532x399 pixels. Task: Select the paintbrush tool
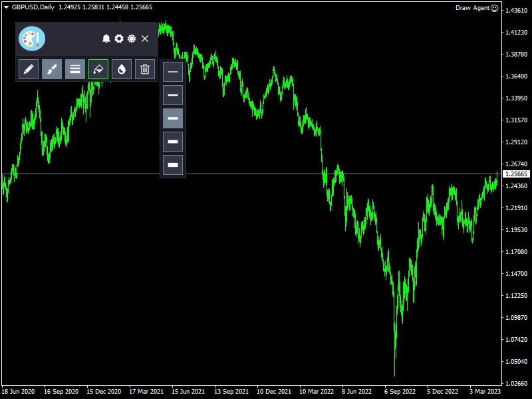(x=52, y=69)
